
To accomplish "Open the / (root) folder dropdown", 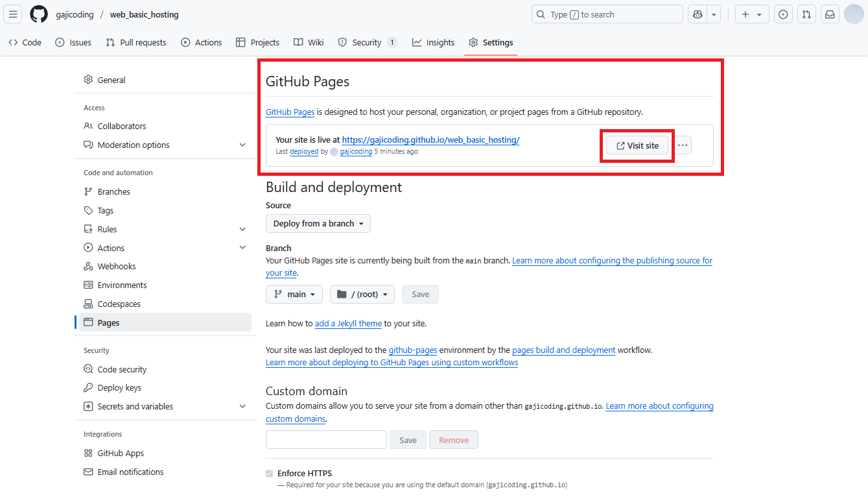I will [362, 294].
